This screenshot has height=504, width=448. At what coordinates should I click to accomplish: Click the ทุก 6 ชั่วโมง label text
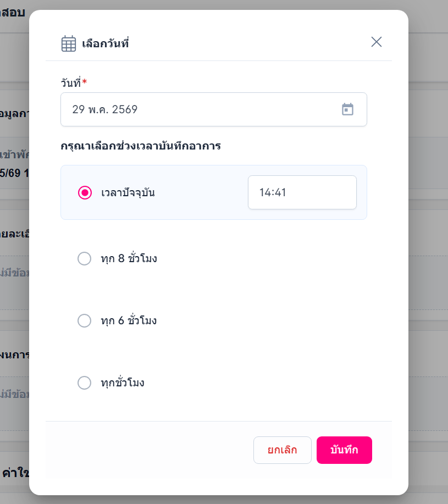(129, 320)
